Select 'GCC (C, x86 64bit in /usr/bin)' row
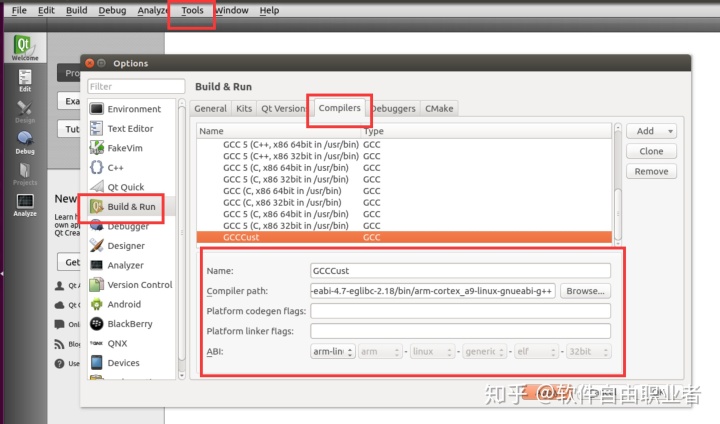This screenshot has height=424, width=720. pos(404,191)
